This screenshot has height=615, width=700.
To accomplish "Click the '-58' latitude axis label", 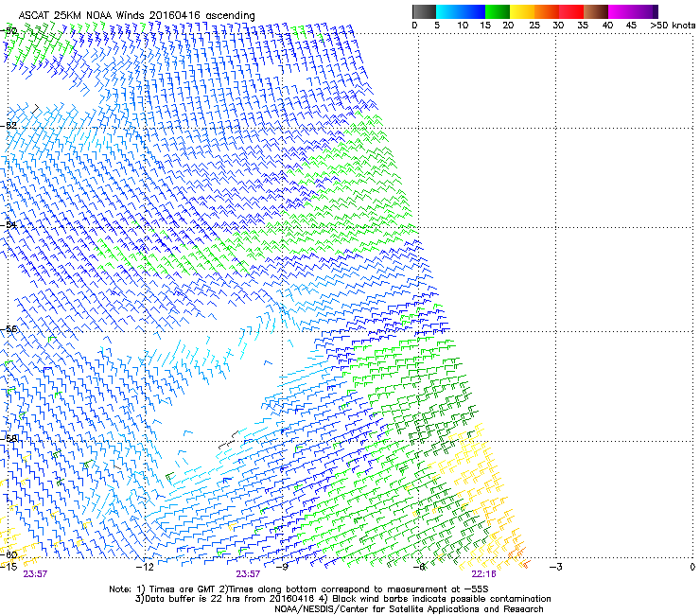I will (x=9, y=439).
